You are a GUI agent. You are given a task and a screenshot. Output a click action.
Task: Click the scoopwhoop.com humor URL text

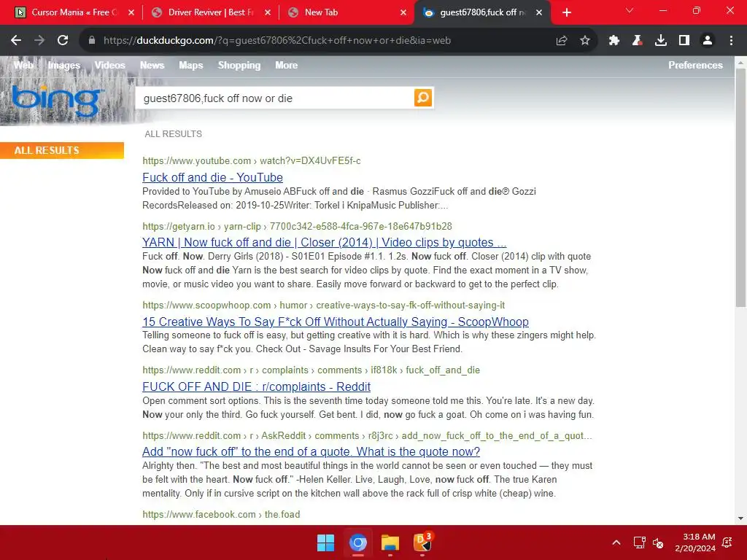click(323, 306)
